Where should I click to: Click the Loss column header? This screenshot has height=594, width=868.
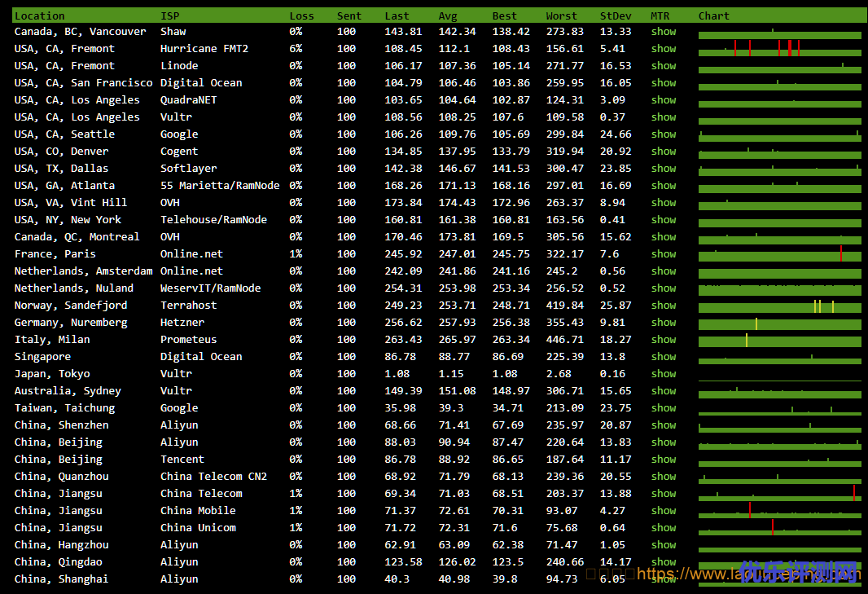click(x=301, y=15)
